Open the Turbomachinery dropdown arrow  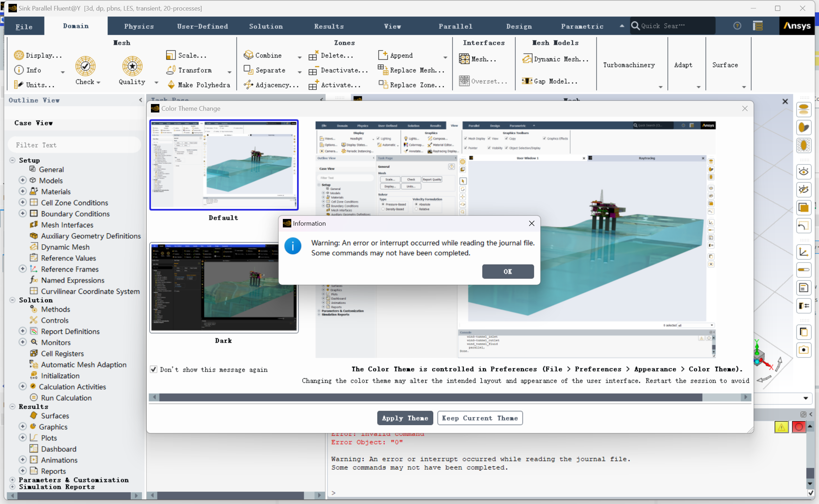[x=660, y=87]
